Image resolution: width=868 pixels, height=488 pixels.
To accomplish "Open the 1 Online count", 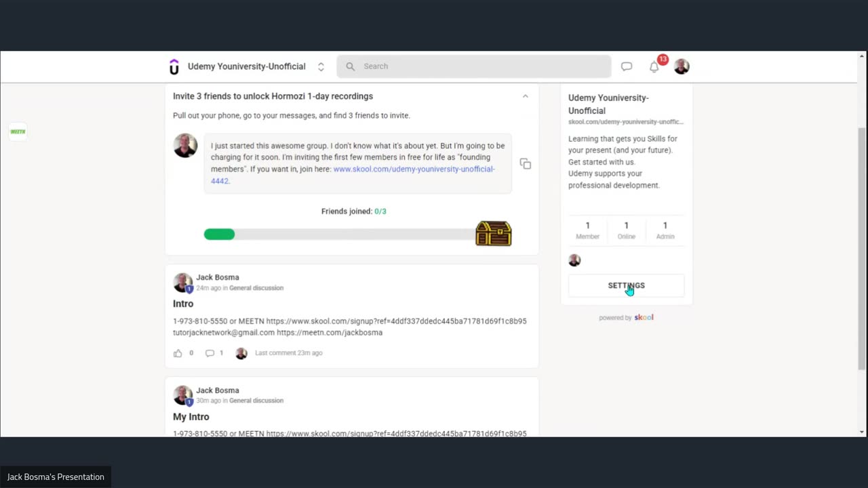I will coord(626,230).
